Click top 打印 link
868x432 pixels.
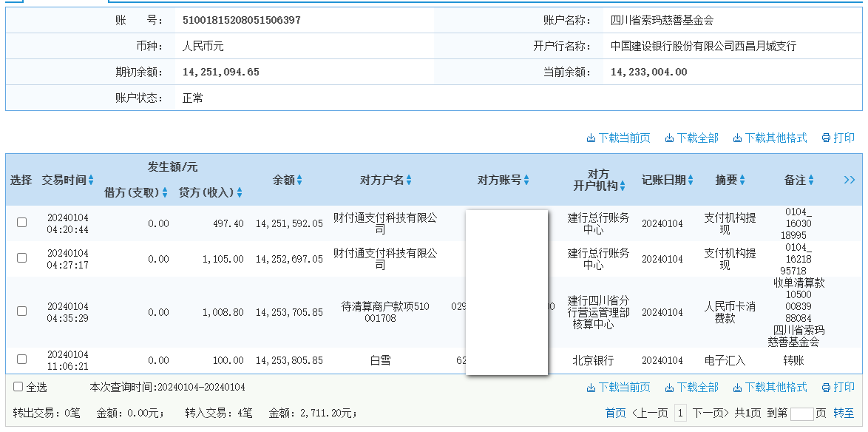838,138
